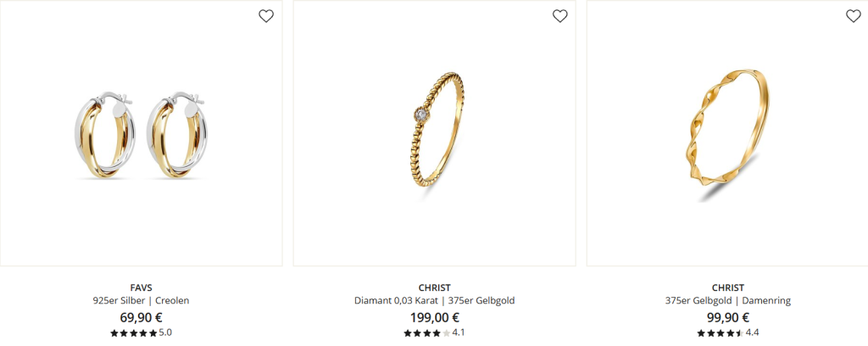Screen dimensions: 868x346
Task: Click the 5.0 rating number
Action: [165, 332]
